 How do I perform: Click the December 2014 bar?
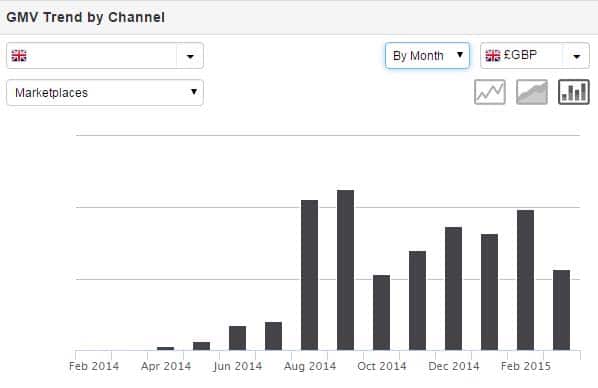click(453, 289)
